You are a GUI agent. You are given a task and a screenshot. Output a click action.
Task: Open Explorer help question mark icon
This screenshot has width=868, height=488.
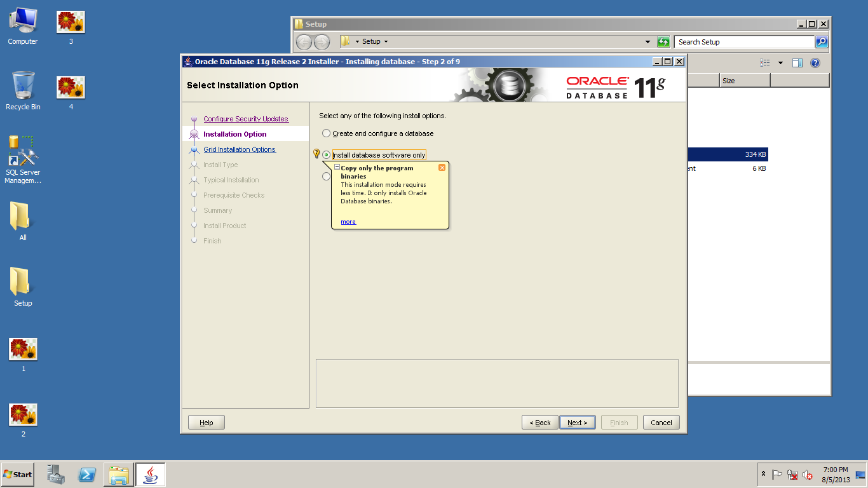click(x=815, y=63)
